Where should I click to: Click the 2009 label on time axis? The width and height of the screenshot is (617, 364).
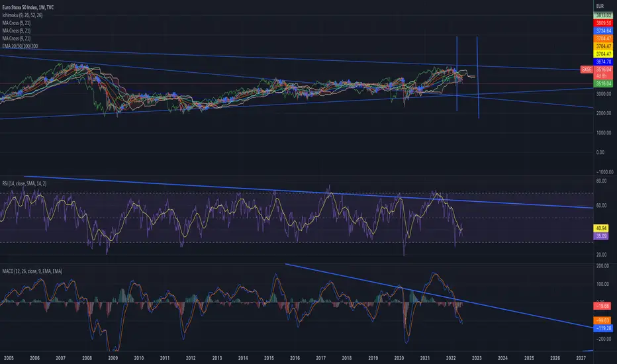coord(113,358)
